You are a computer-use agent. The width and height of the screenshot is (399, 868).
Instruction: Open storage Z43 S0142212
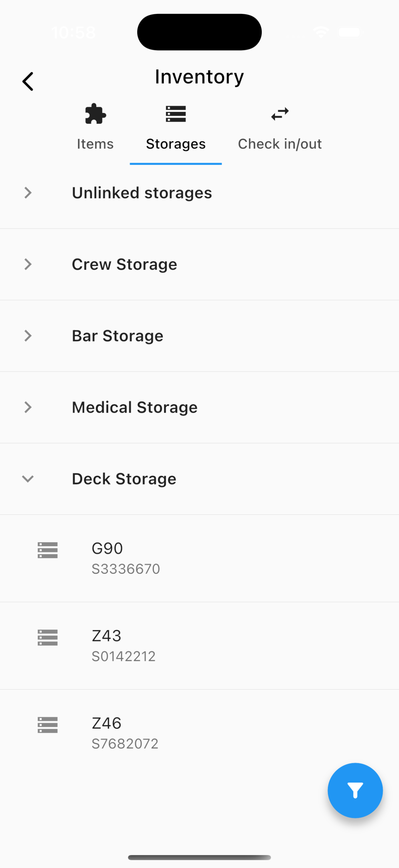(x=124, y=645)
